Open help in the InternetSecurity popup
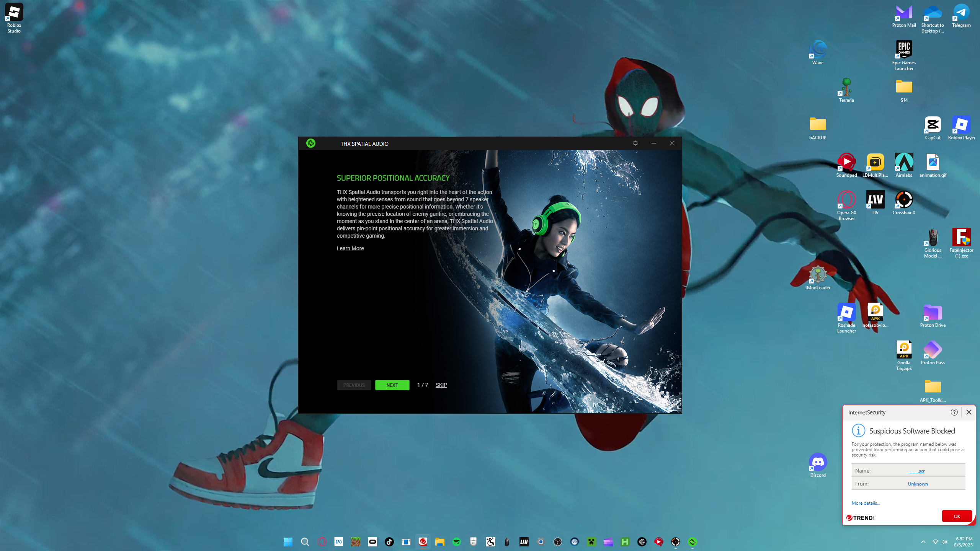 click(954, 412)
